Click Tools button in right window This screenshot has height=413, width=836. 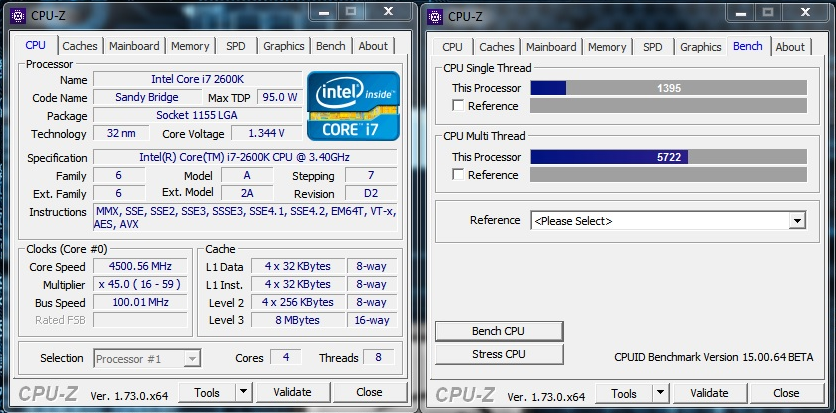pyautogui.click(x=624, y=394)
